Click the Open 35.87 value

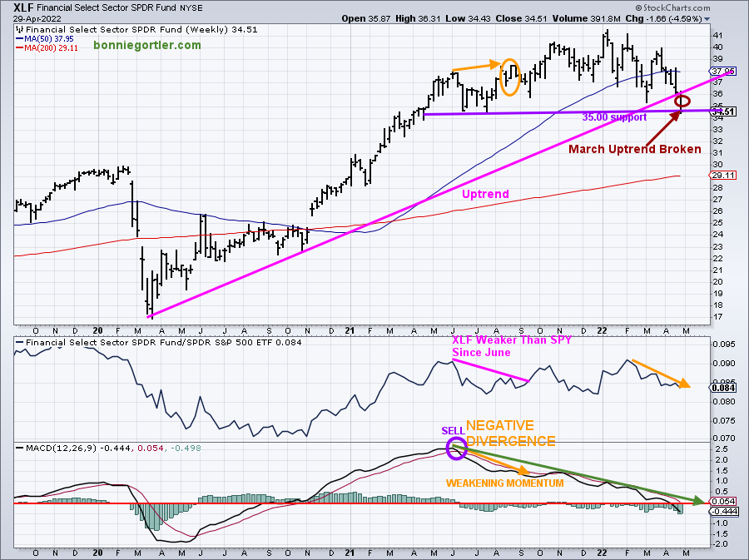click(x=366, y=18)
